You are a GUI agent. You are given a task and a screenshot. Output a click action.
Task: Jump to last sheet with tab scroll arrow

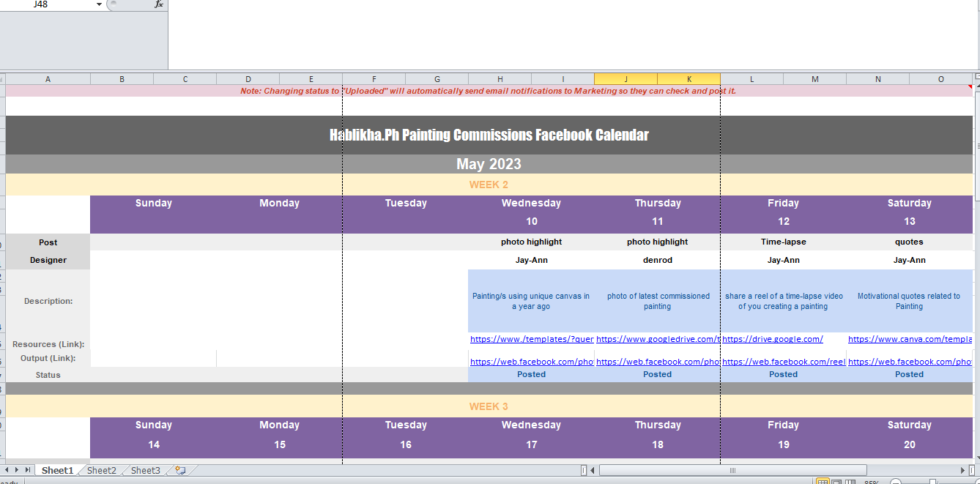coord(28,470)
